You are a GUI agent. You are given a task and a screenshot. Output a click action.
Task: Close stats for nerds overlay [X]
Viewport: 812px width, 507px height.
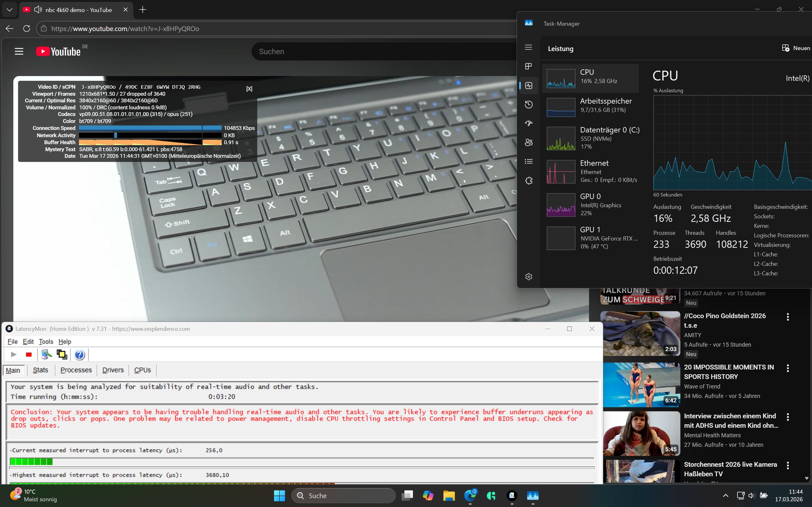(249, 88)
